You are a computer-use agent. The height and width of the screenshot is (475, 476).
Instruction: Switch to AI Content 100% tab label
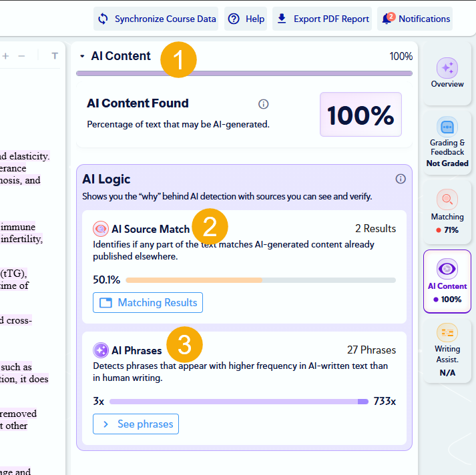click(x=447, y=286)
